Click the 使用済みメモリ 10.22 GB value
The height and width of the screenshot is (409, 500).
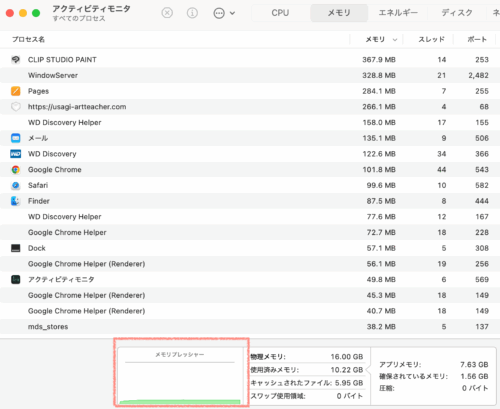coord(347,370)
